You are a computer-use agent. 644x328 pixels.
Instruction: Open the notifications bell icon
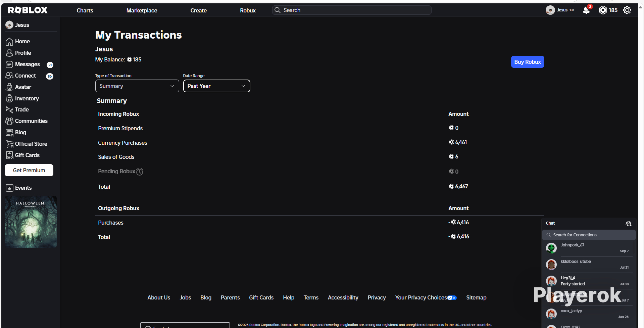tap(586, 10)
